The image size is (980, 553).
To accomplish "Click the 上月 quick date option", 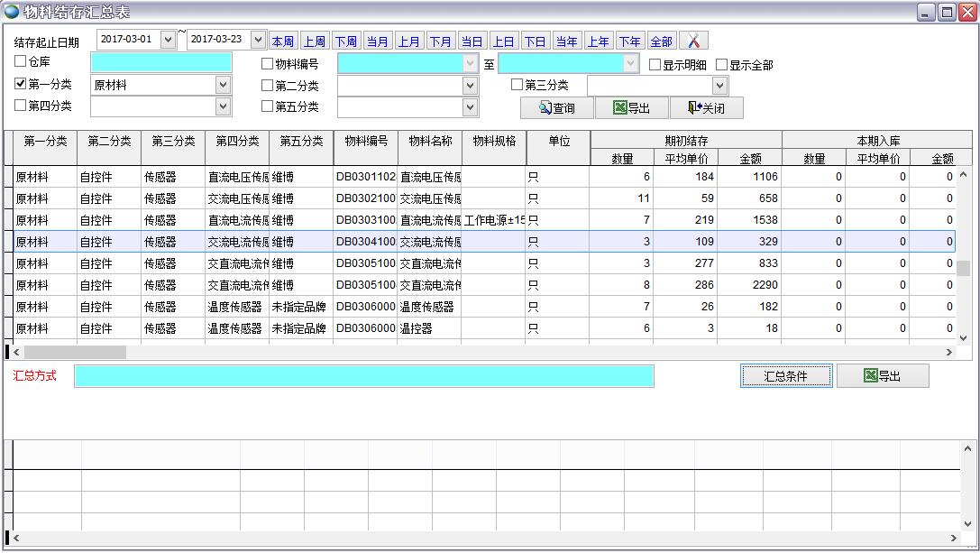I will 409,40.
